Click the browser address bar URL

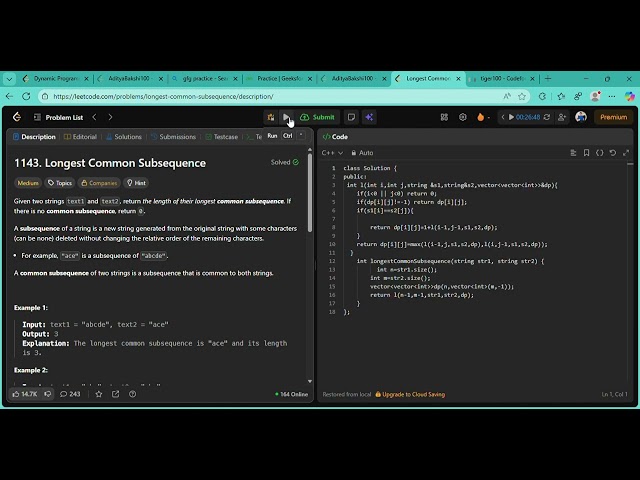(x=163, y=96)
